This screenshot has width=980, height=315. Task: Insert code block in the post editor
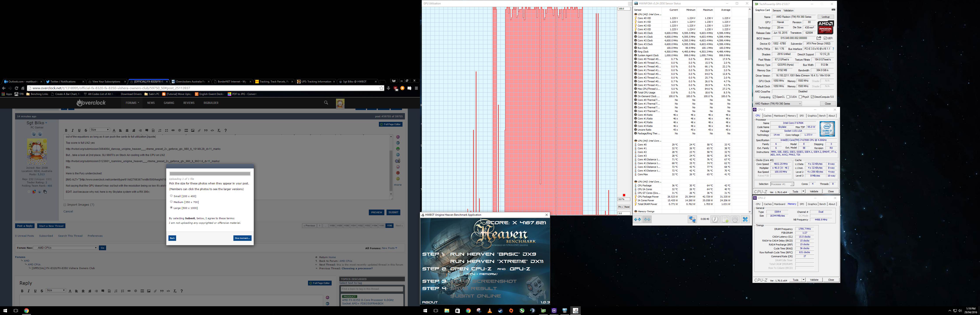212,131
